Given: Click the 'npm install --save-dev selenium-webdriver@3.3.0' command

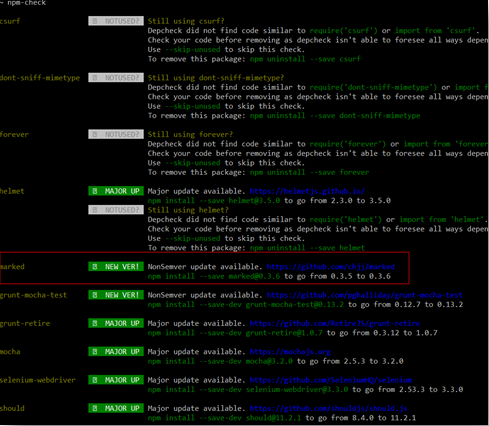Looking at the screenshot, I should click(248, 390).
